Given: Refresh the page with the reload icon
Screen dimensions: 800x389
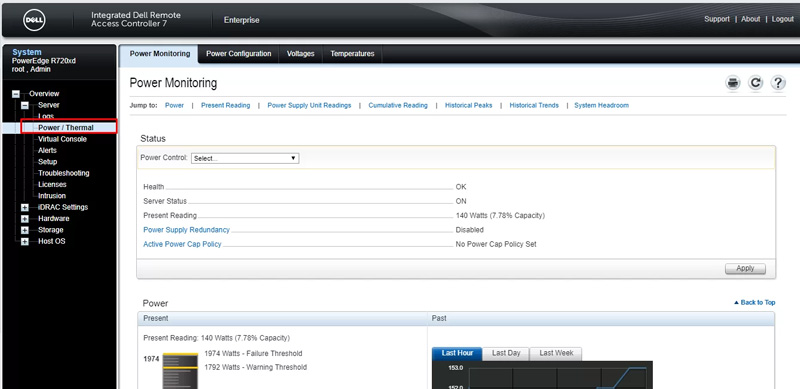Looking at the screenshot, I should coord(755,83).
